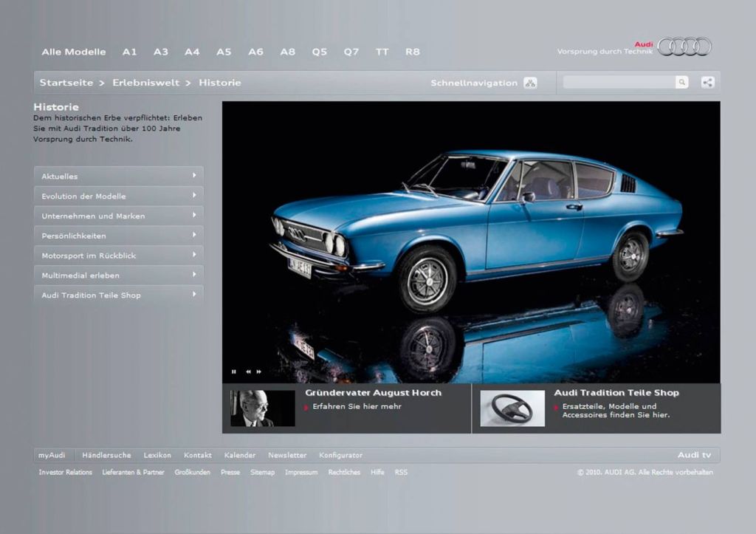756x534 pixels.
Task: Click red arrow beside Ersatzteile text
Action: click(556, 407)
